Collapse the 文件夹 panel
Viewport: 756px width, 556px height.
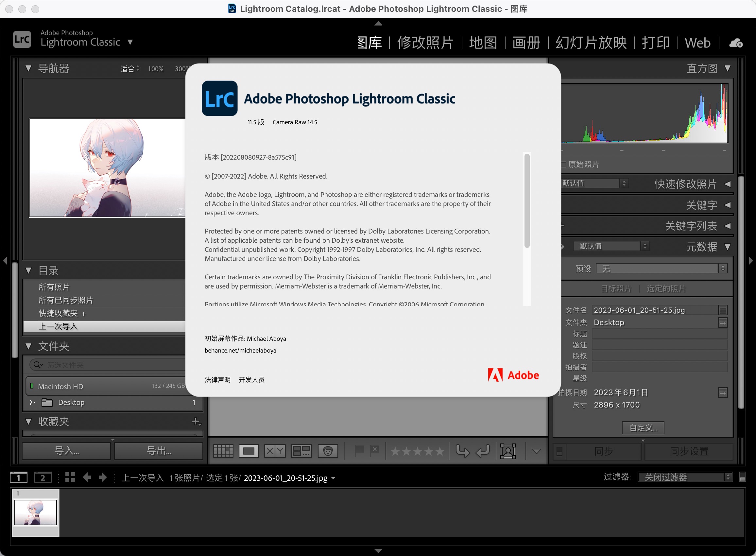coord(28,346)
